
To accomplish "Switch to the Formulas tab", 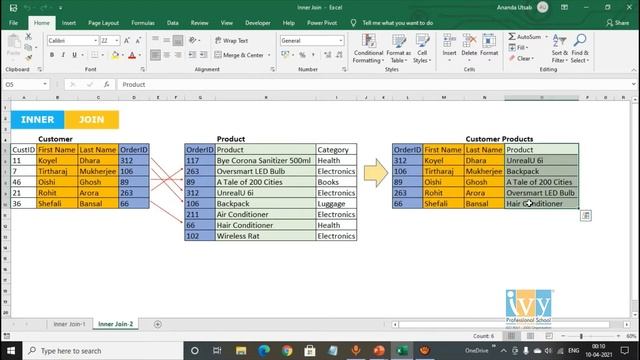I will point(143,23).
